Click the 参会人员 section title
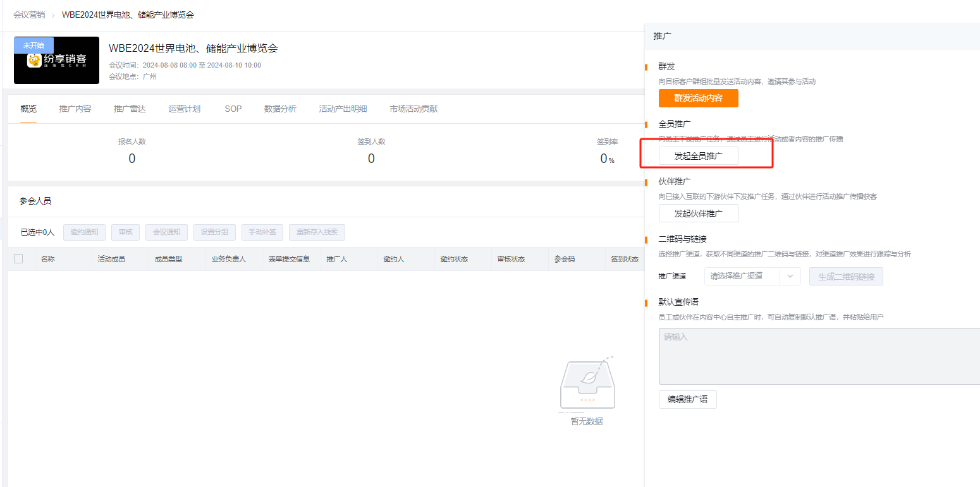980x487 pixels. (35, 201)
